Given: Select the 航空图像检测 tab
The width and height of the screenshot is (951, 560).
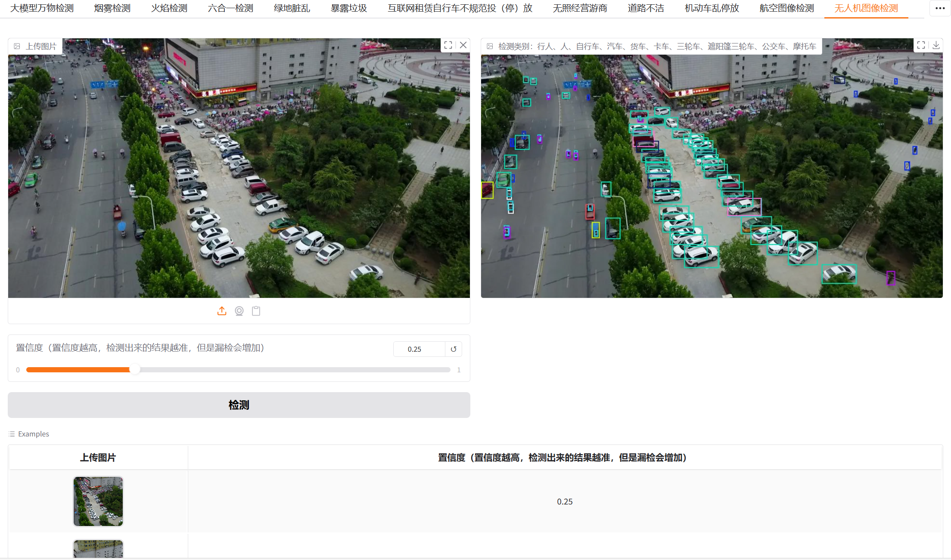Looking at the screenshot, I should (786, 8).
